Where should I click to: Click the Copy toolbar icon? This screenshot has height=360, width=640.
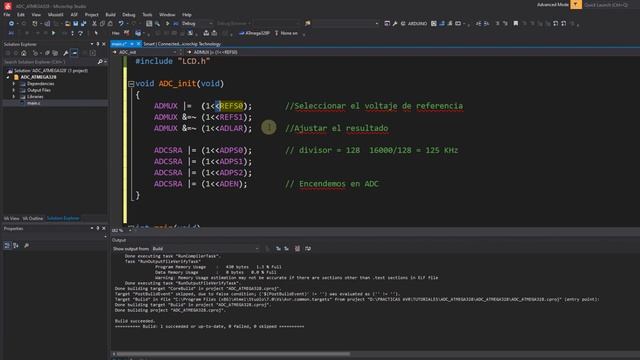pos(102,24)
